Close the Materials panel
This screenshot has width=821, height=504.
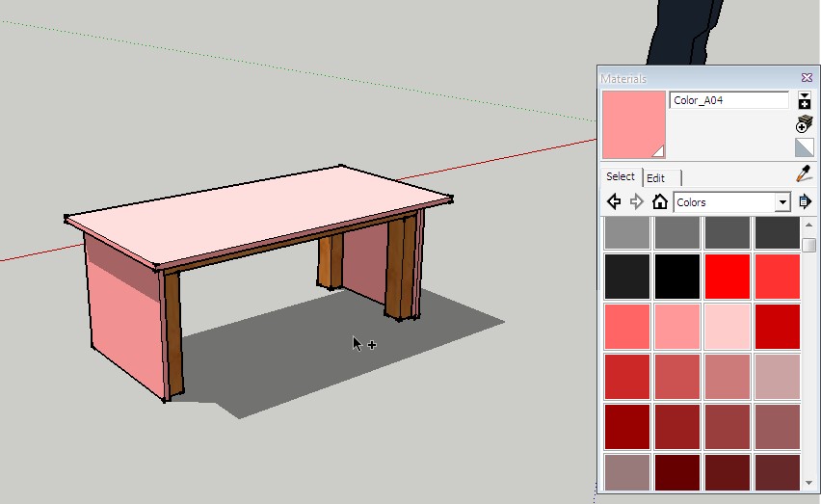tap(807, 78)
